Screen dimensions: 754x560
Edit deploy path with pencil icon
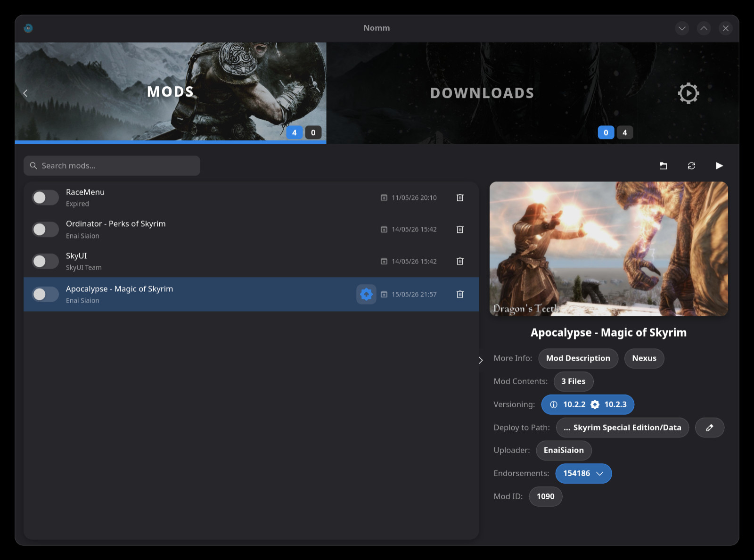pos(709,428)
